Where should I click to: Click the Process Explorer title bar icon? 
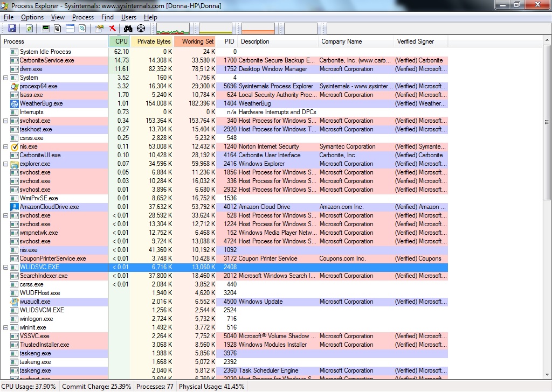point(5,5)
